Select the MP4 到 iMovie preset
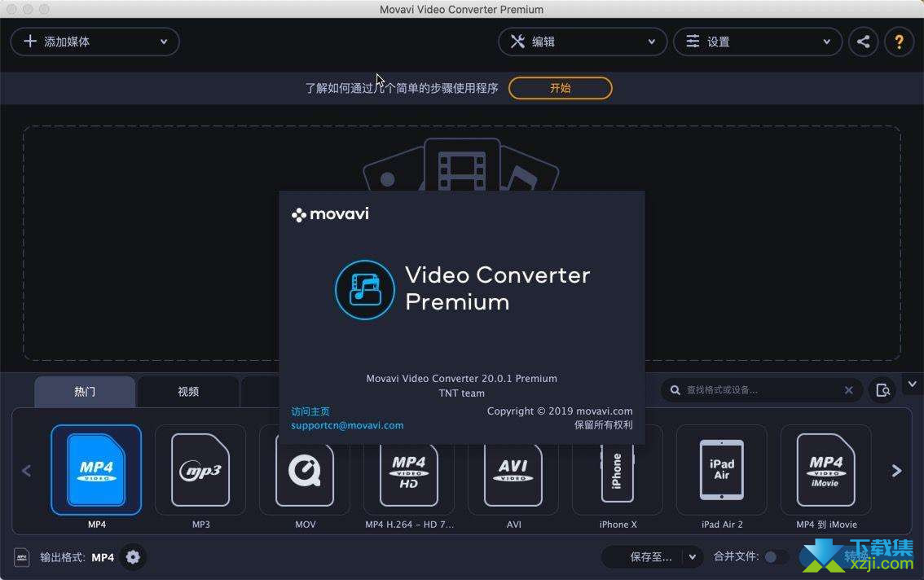 pyautogui.click(x=826, y=470)
